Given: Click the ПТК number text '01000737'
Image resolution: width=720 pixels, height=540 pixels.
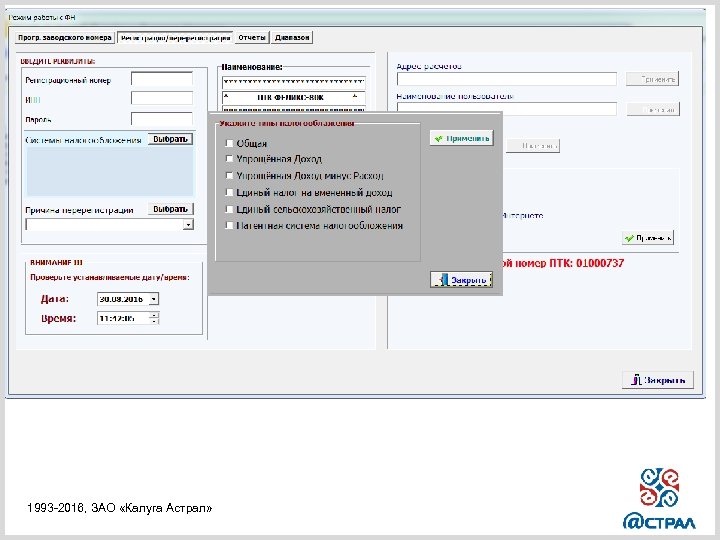Looking at the screenshot, I should click(x=600, y=263).
